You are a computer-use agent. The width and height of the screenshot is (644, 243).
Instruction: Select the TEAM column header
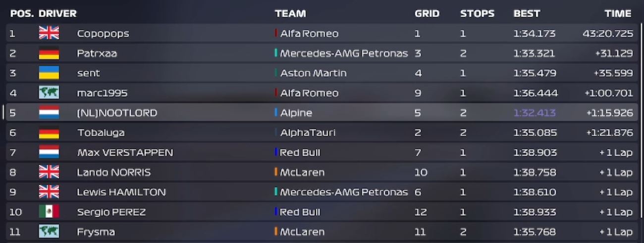click(290, 13)
